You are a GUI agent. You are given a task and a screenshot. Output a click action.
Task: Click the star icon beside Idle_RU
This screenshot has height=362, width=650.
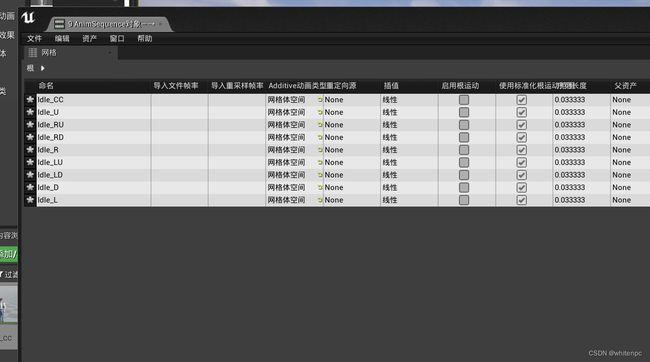[30, 124]
